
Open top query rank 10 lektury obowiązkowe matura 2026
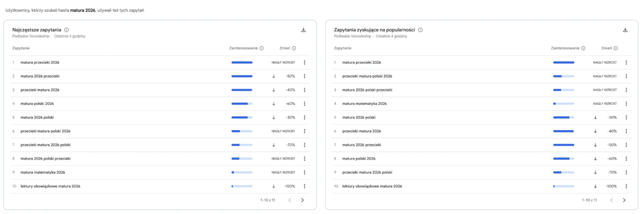tap(50, 186)
